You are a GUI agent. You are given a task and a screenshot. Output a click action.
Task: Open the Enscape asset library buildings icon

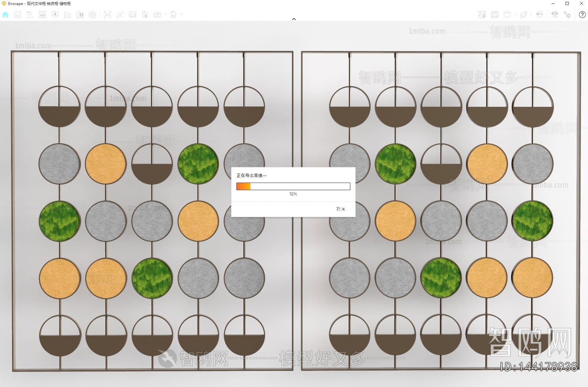pos(68,15)
